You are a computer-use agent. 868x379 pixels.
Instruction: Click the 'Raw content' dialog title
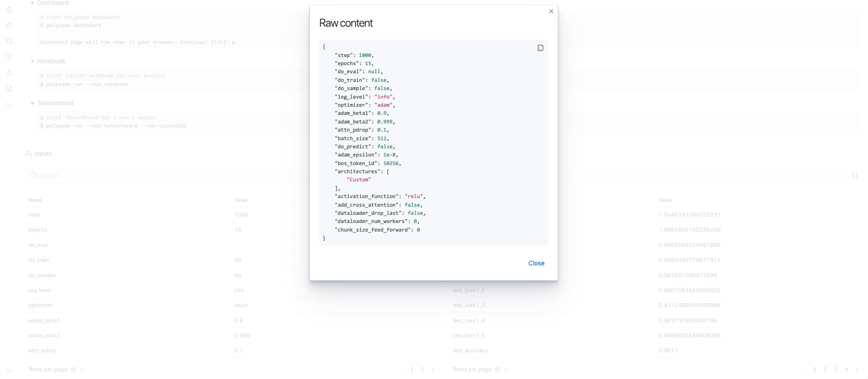[346, 23]
